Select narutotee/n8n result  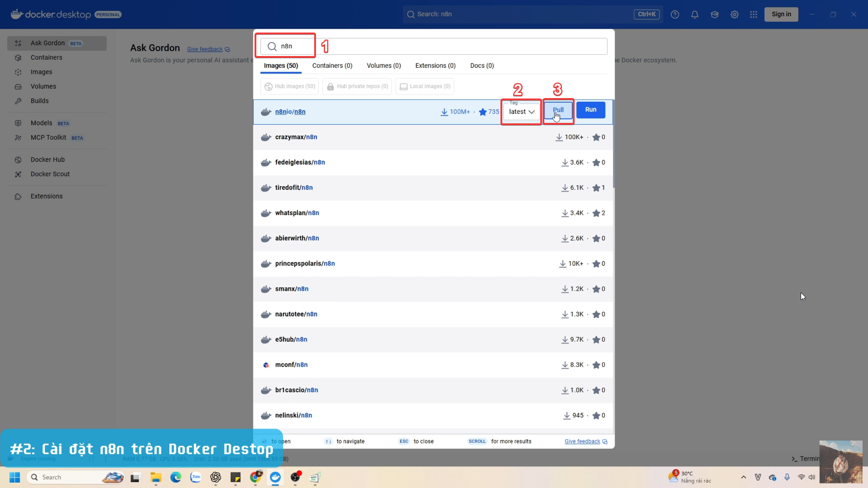[x=433, y=314]
